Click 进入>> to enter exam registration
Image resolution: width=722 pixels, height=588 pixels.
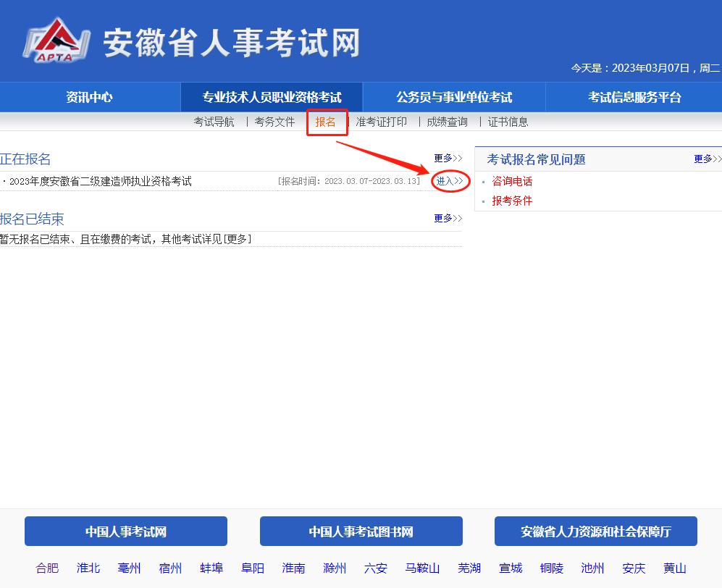[449, 182]
